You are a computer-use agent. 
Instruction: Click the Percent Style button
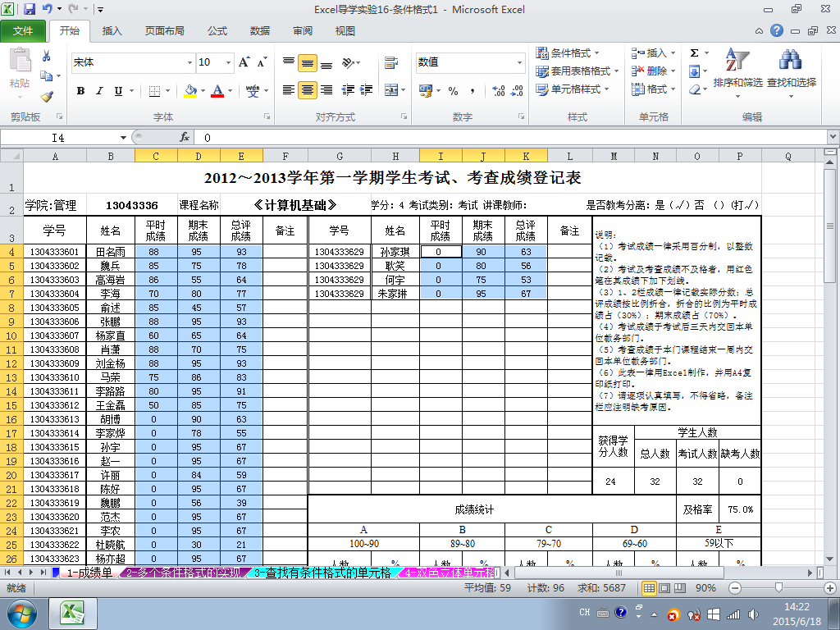point(453,90)
